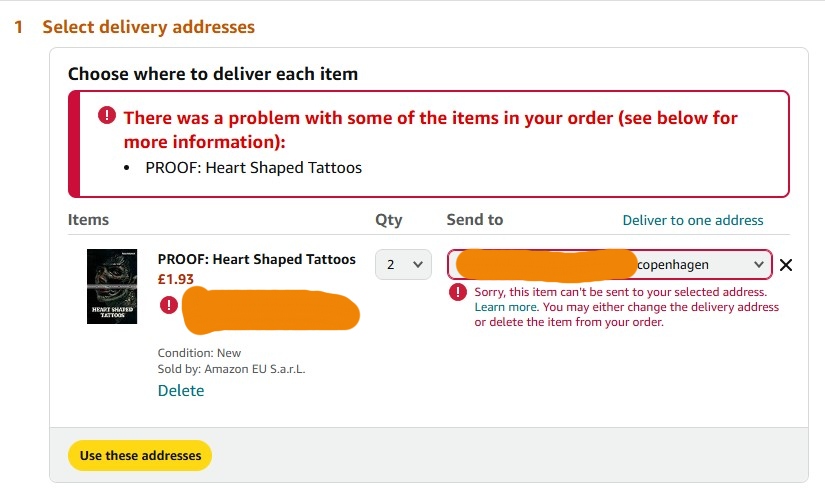Click the £1.93 price text
Screen dimensions: 825x497
tap(176, 279)
